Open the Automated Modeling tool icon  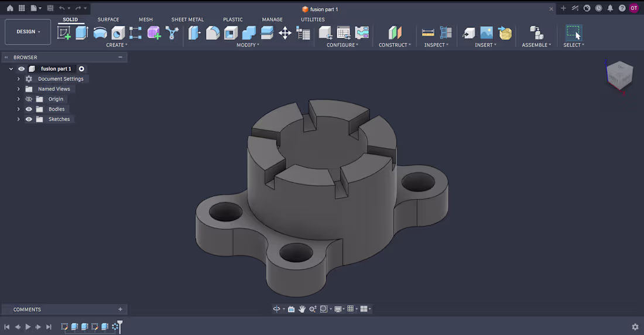point(172,33)
